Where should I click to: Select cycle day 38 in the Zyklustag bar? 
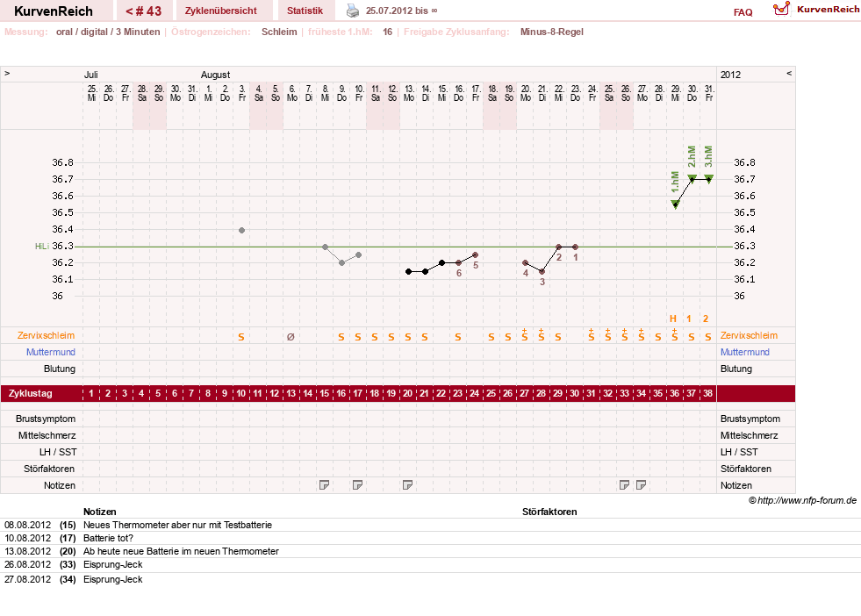point(707,394)
